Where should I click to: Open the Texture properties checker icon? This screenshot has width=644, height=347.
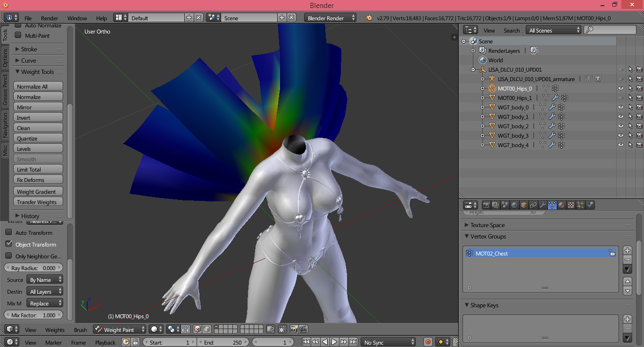click(571, 205)
